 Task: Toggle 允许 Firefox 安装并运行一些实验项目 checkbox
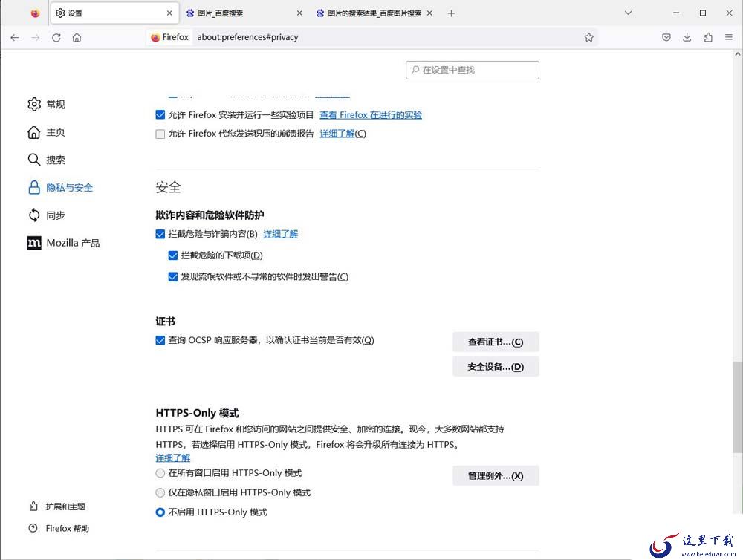click(x=160, y=114)
